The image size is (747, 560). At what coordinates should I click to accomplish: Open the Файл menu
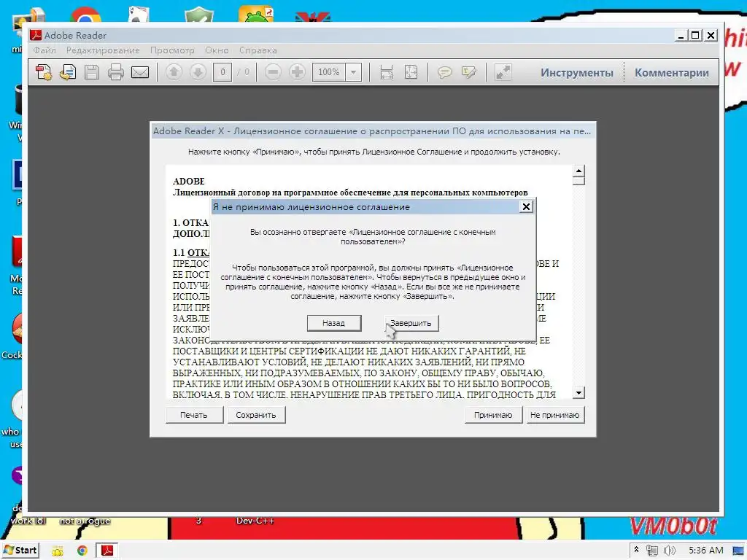[x=44, y=50]
